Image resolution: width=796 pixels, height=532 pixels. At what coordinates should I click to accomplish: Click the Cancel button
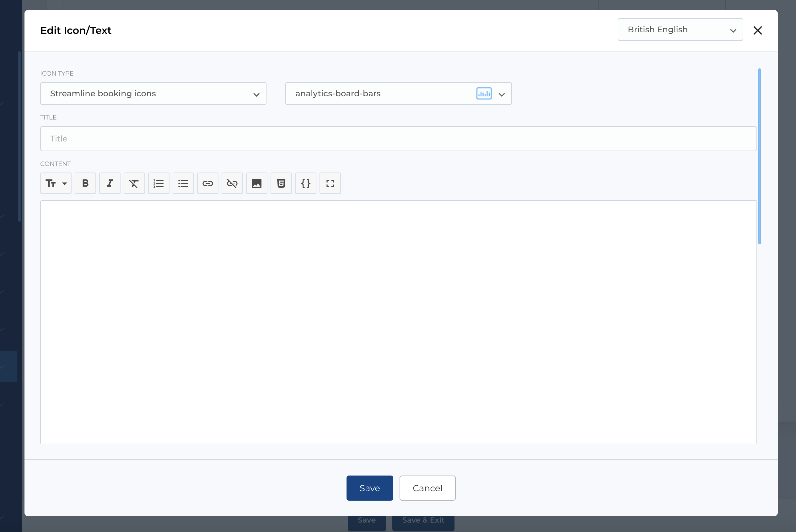coord(427,488)
